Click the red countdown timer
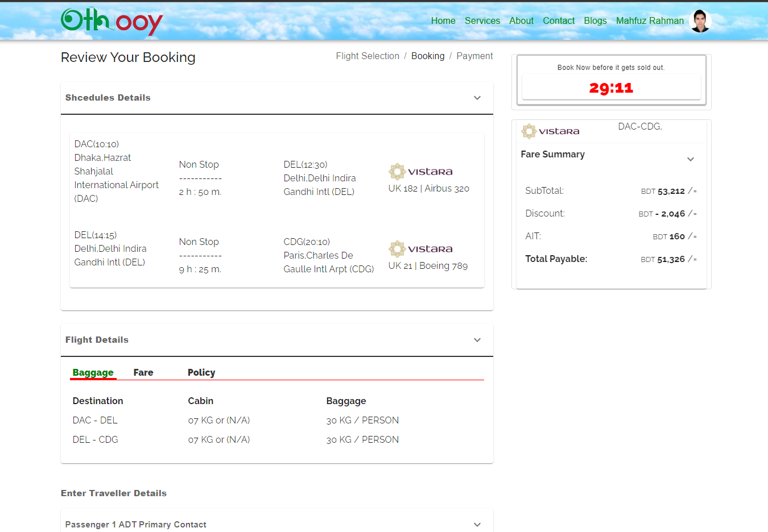 click(611, 88)
